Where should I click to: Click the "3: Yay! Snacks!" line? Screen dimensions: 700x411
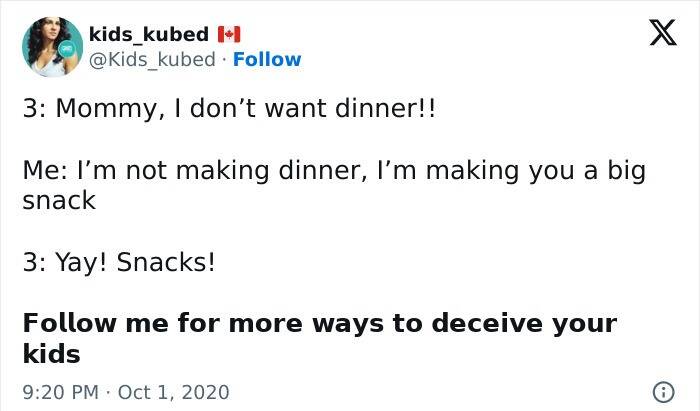pyautogui.click(x=118, y=263)
